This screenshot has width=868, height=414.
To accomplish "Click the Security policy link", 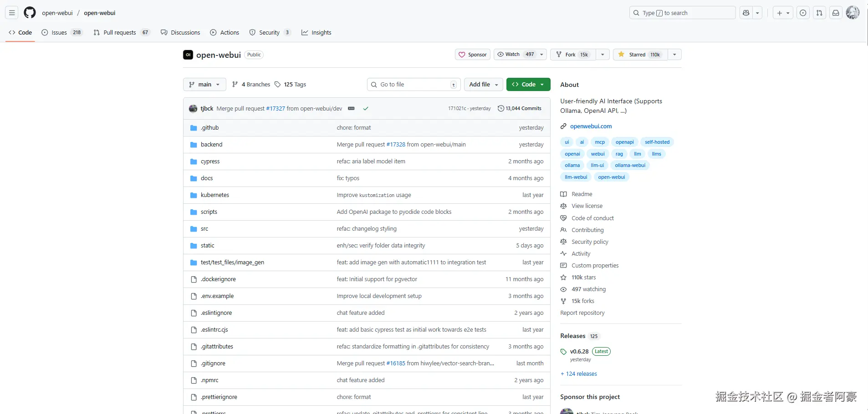I will (590, 242).
